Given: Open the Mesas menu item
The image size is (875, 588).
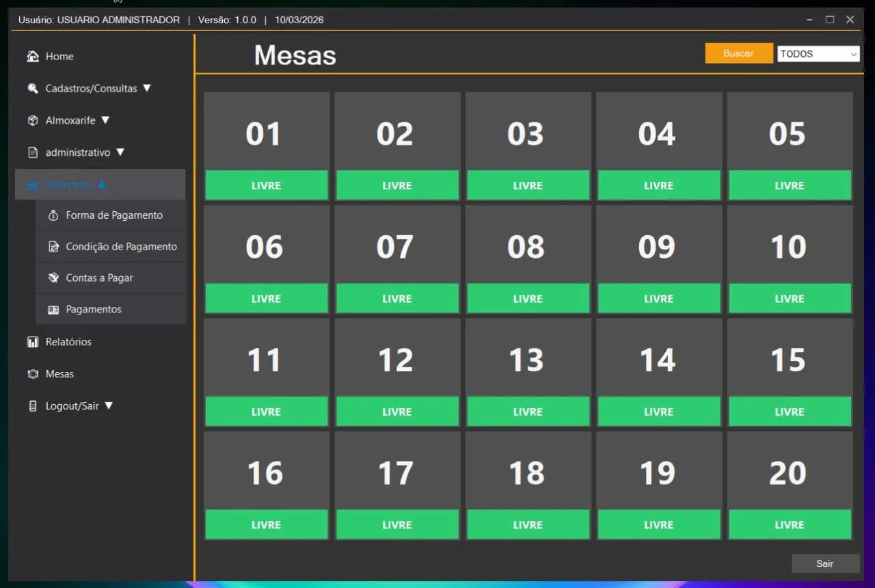Looking at the screenshot, I should pos(59,374).
